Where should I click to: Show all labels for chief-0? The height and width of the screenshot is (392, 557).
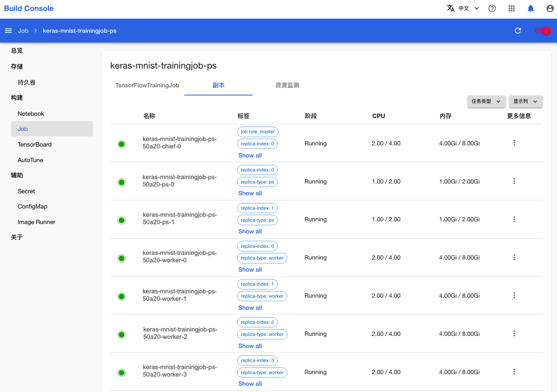tap(250, 155)
